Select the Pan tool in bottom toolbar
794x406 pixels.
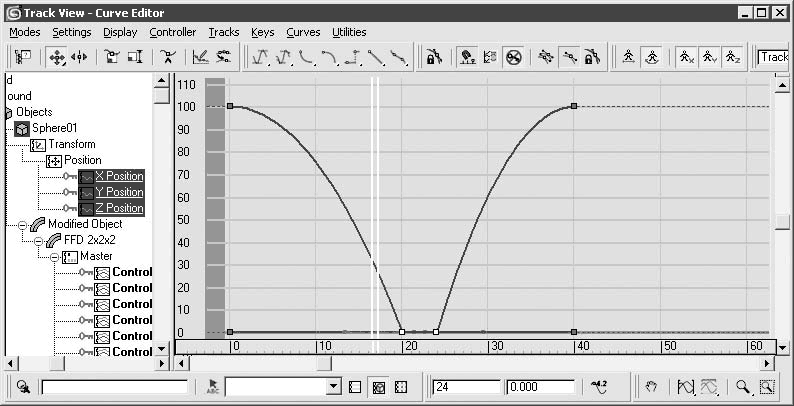click(650, 386)
